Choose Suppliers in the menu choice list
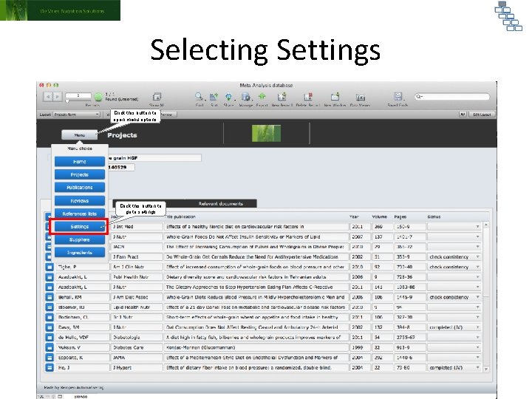The image size is (532, 399). 80,239
